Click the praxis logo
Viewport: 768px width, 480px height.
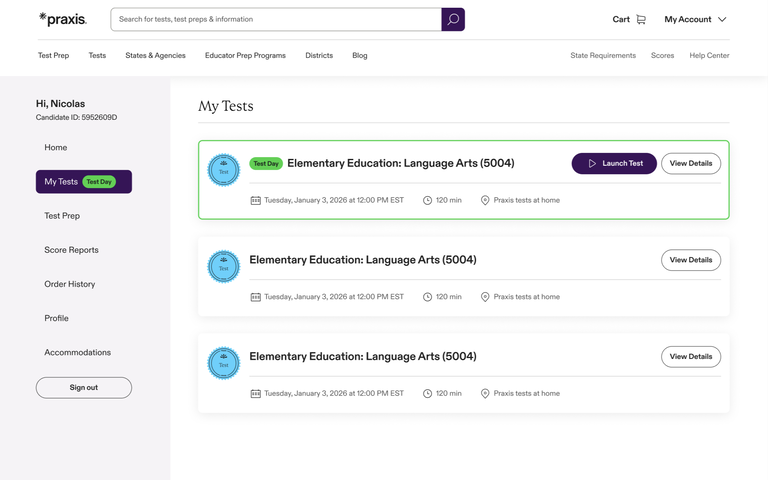click(x=63, y=19)
